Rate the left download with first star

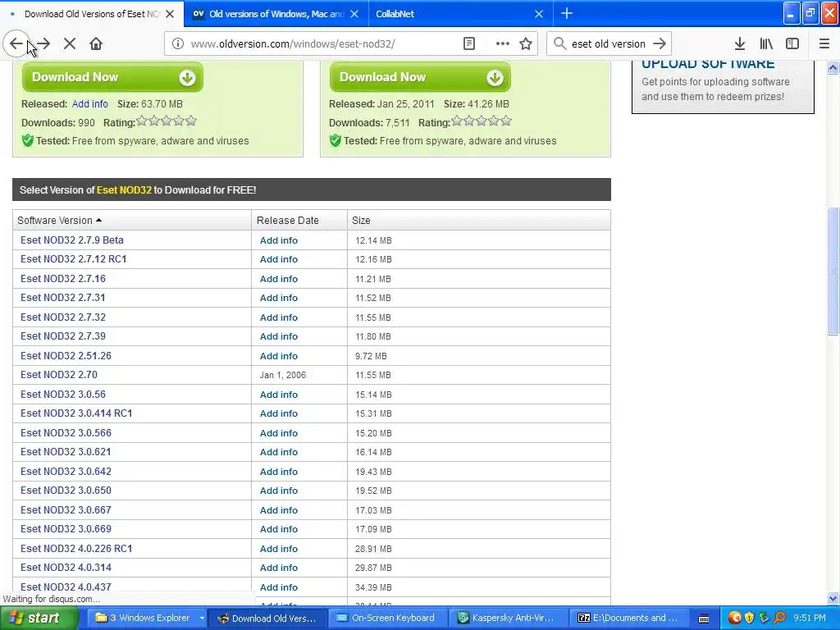coord(142,121)
